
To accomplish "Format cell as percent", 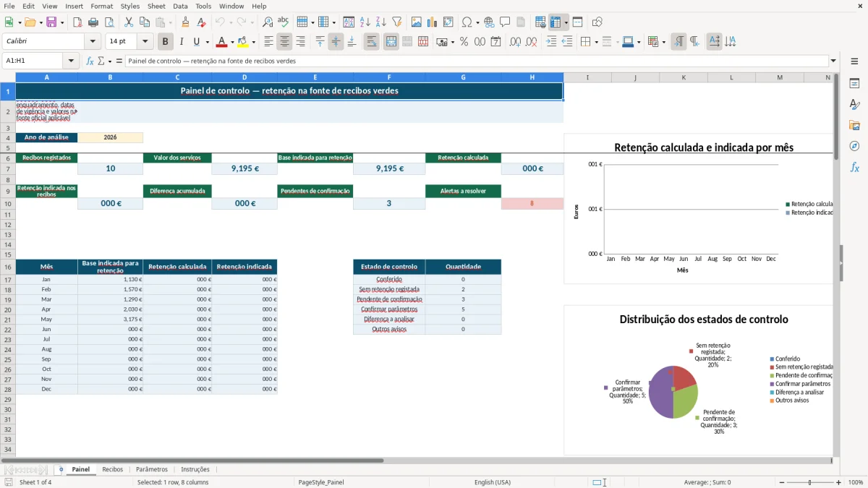I will [464, 42].
